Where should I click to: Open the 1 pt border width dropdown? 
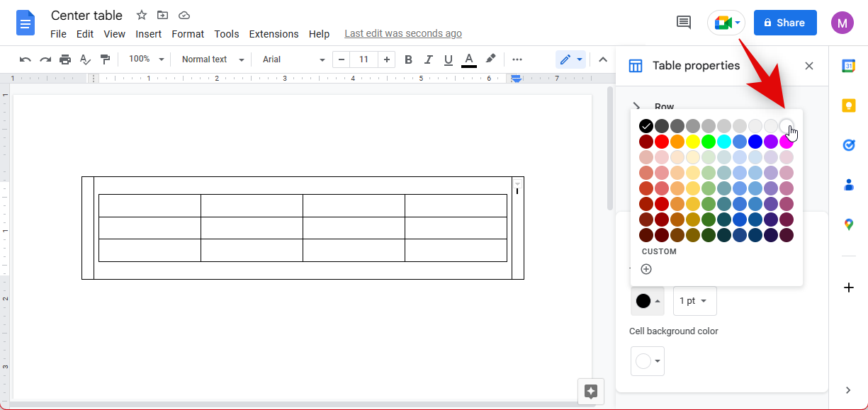point(694,301)
